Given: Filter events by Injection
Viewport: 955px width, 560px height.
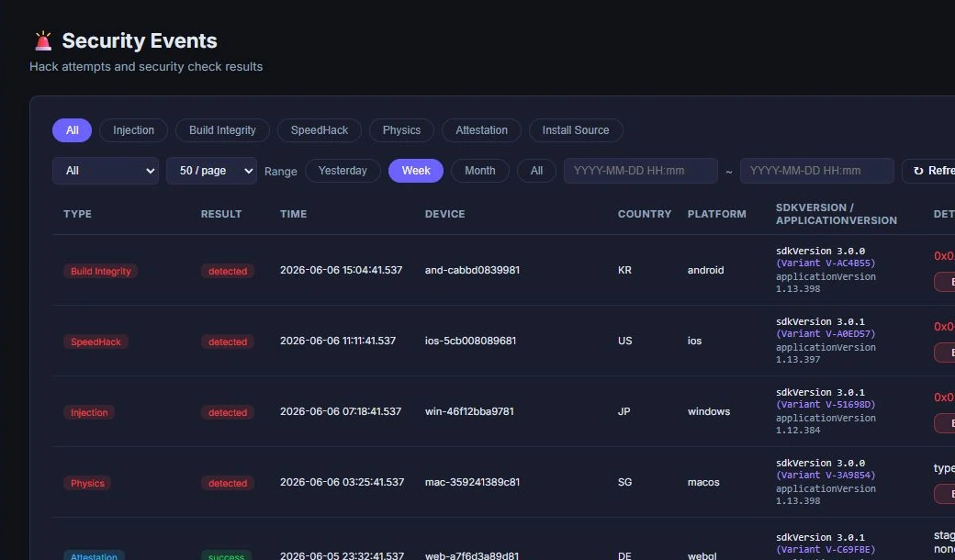Looking at the screenshot, I should [133, 130].
